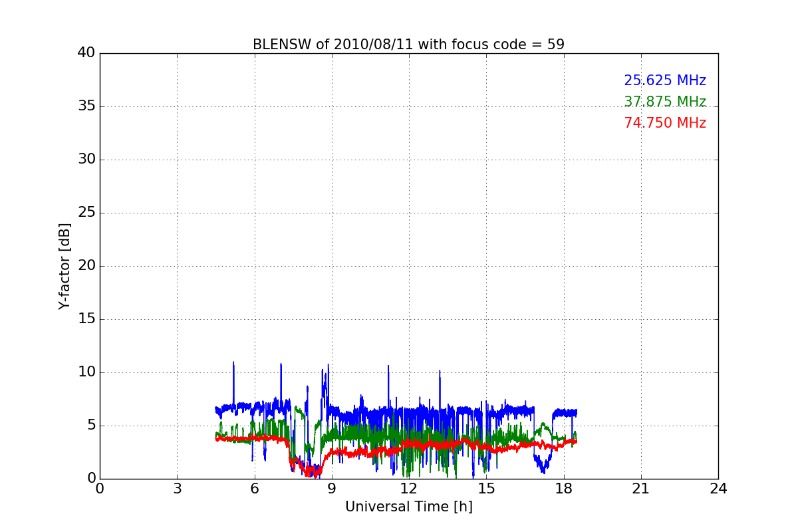Click the 12 tick label on the time axis
Image resolution: width=798 pixels, height=532 pixels.
tap(409, 489)
